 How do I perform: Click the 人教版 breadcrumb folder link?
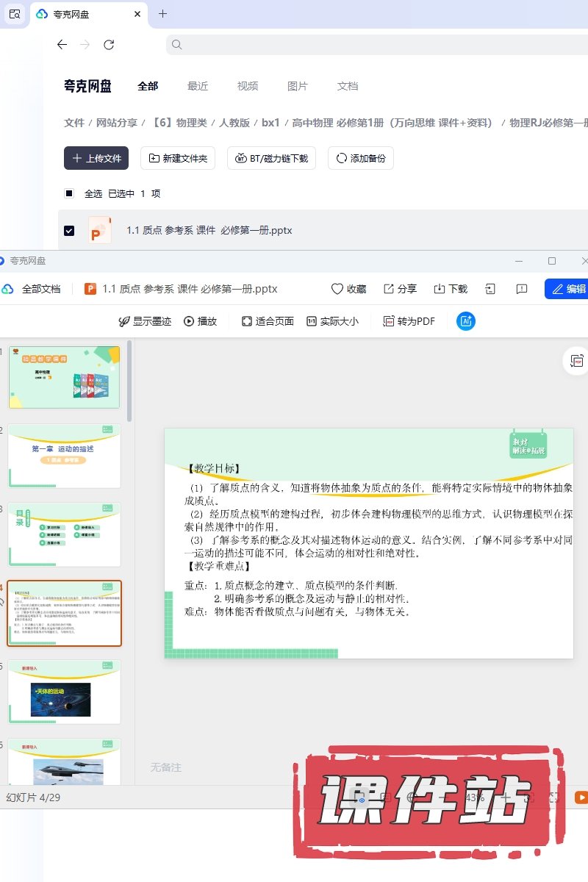click(x=234, y=123)
